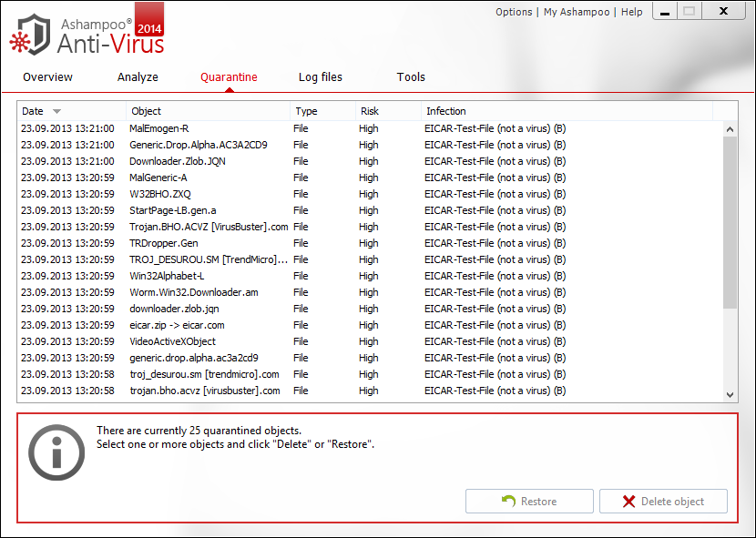This screenshot has width=756, height=538.
Task: Select the Quarantine tab
Action: pyautogui.click(x=229, y=77)
